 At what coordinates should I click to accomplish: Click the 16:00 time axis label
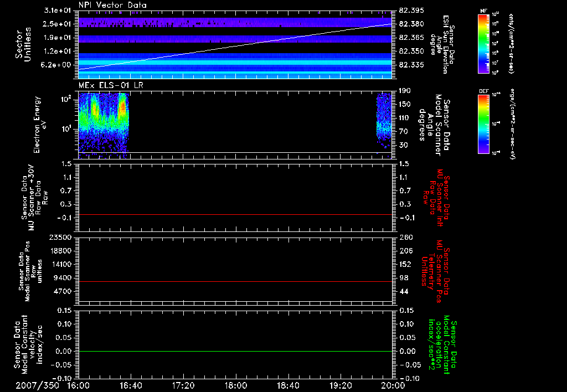point(79,385)
